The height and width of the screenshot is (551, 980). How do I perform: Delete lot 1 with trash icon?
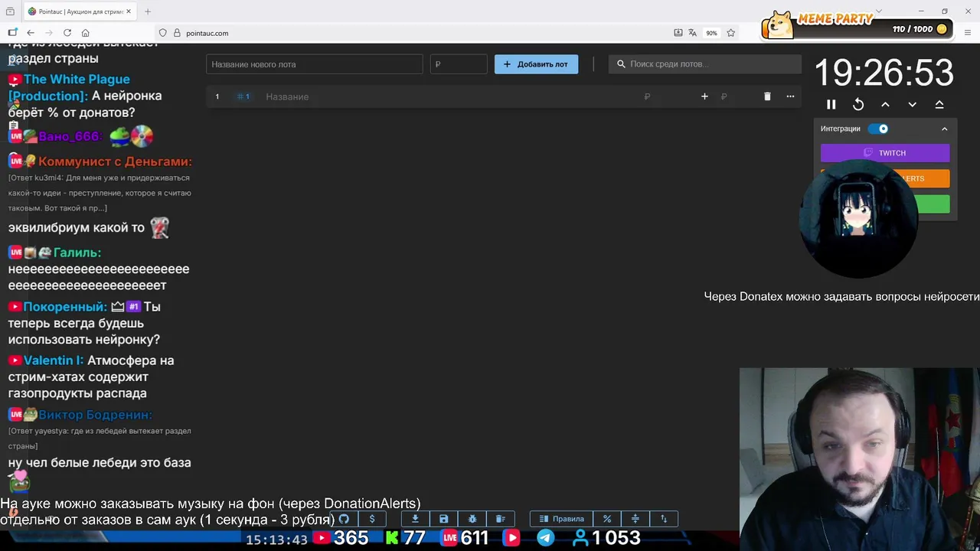(x=767, y=96)
